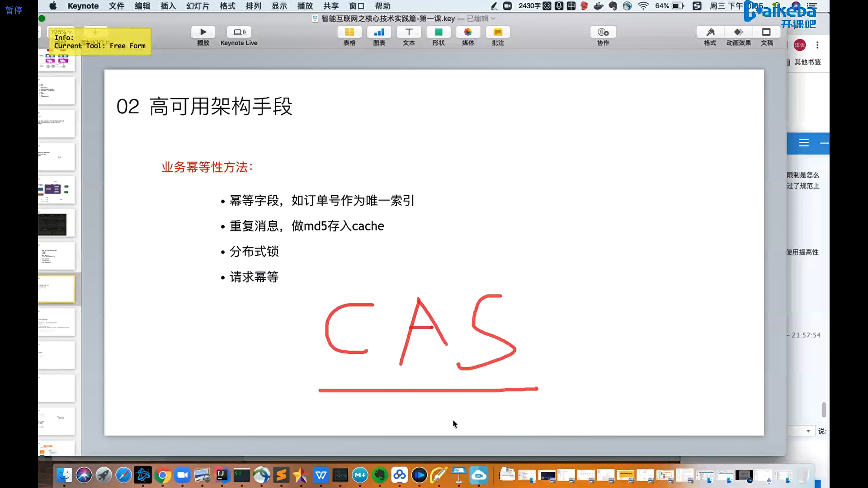Open the 125% zoom level dropdown
This screenshot has width=868, height=488.
61,32
